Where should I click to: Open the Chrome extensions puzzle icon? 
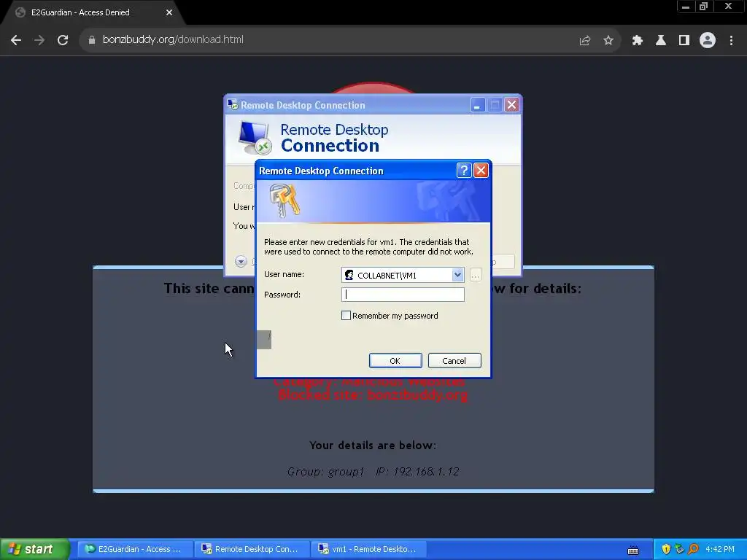638,41
